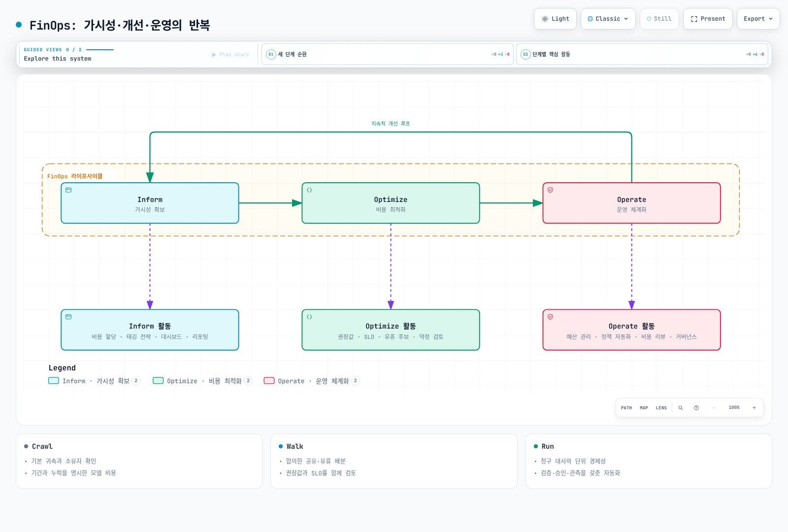Click the shield icon on Operate 활동 node

click(x=550, y=317)
